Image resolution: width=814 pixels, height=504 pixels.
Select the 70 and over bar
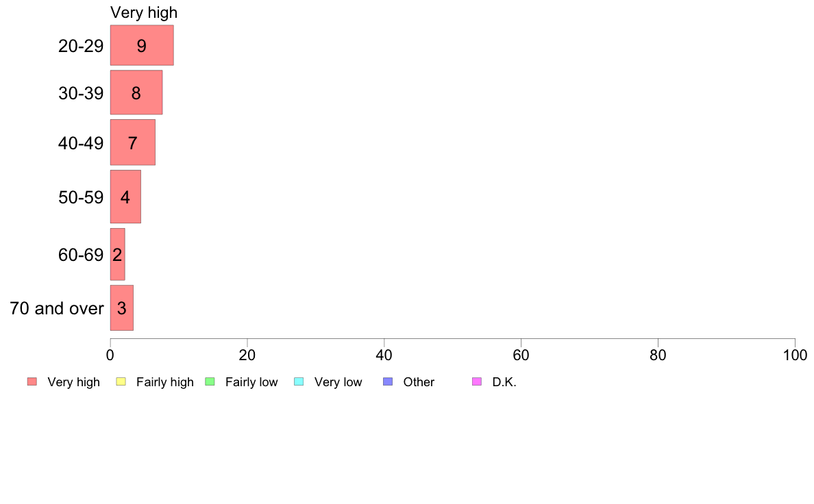click(x=121, y=307)
